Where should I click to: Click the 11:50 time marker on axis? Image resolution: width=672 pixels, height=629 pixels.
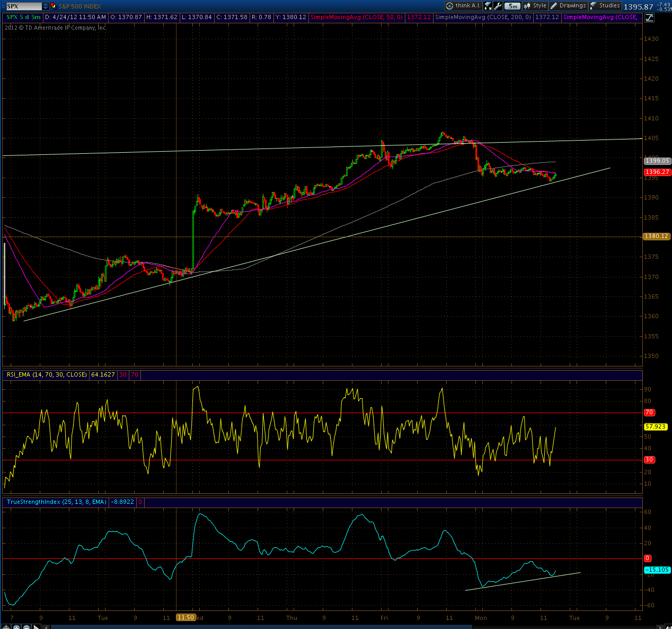[x=186, y=618]
